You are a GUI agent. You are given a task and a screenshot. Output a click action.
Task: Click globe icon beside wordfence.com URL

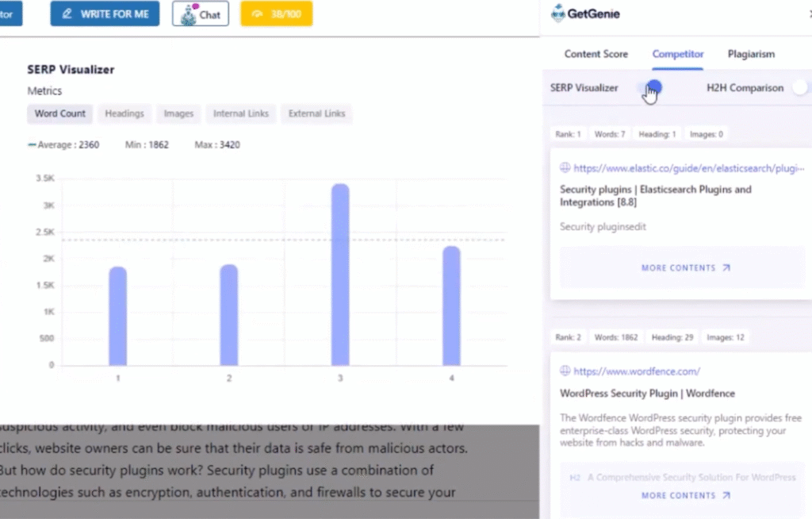point(565,371)
